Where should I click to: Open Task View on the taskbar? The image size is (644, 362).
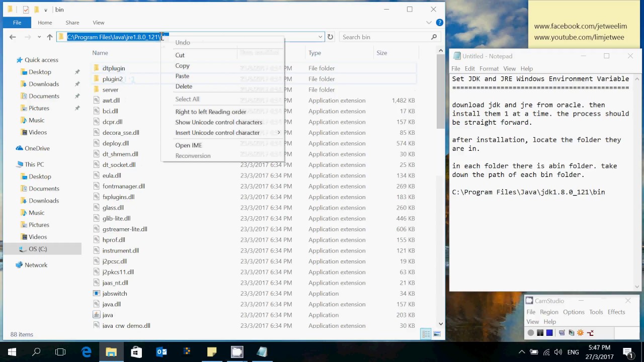(x=60, y=352)
